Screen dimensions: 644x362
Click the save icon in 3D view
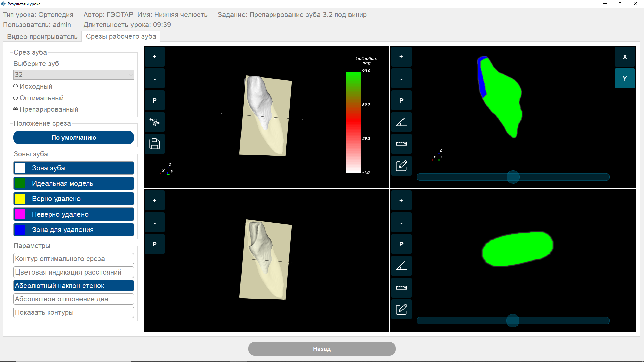(154, 144)
